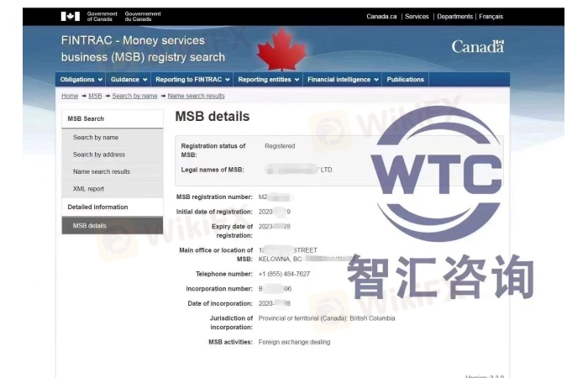Expand the Obligations dropdown menu
Image resolution: width=588 pixels, height=378 pixels.
click(81, 80)
